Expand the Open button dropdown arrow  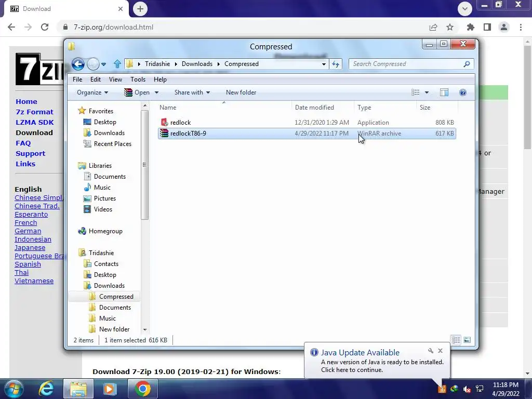[x=156, y=92]
